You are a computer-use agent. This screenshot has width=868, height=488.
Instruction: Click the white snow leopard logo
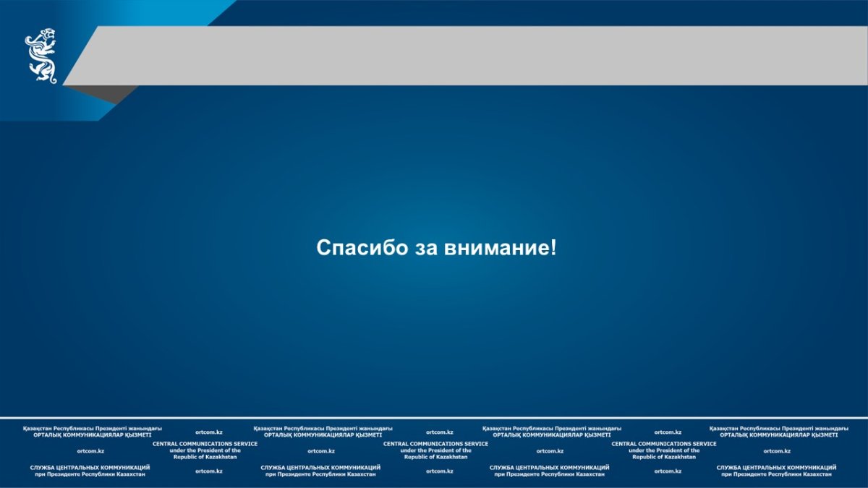(x=41, y=56)
